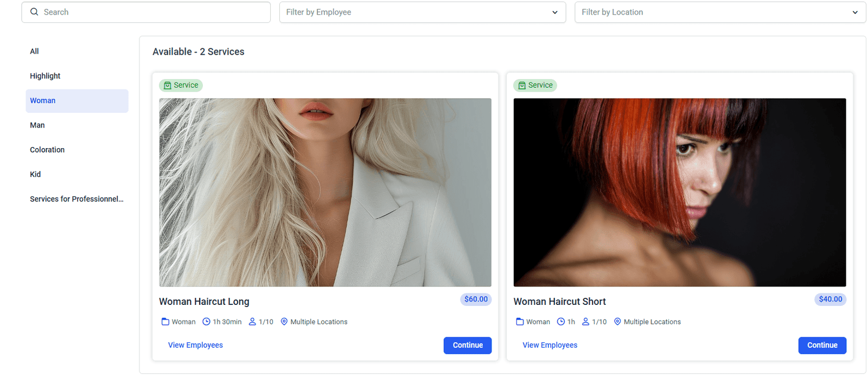Select the Man category
Viewport: 868px width, 377px height.
77,125
